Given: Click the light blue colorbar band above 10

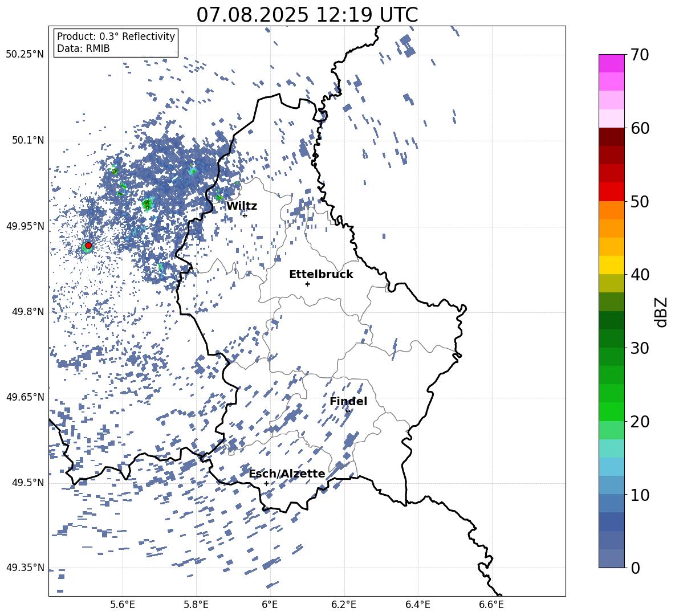Looking at the screenshot, I should pos(611,467).
